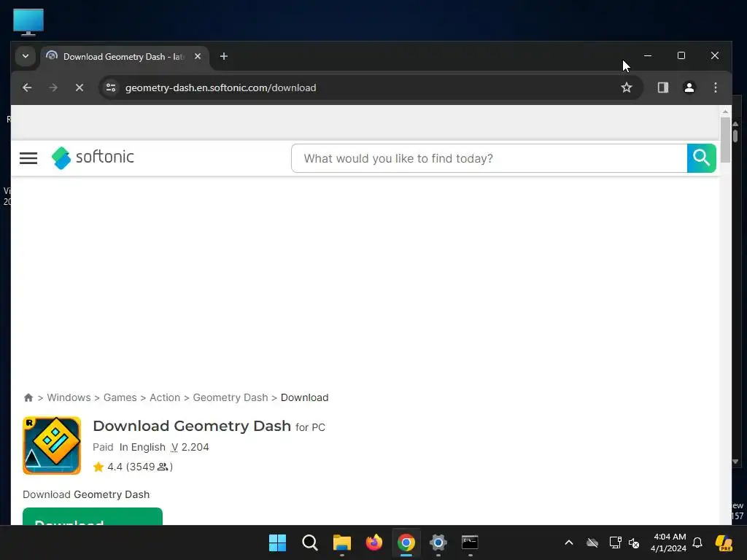The width and height of the screenshot is (747, 560).
Task: Click the Geometry Dash app icon
Action: (x=52, y=446)
